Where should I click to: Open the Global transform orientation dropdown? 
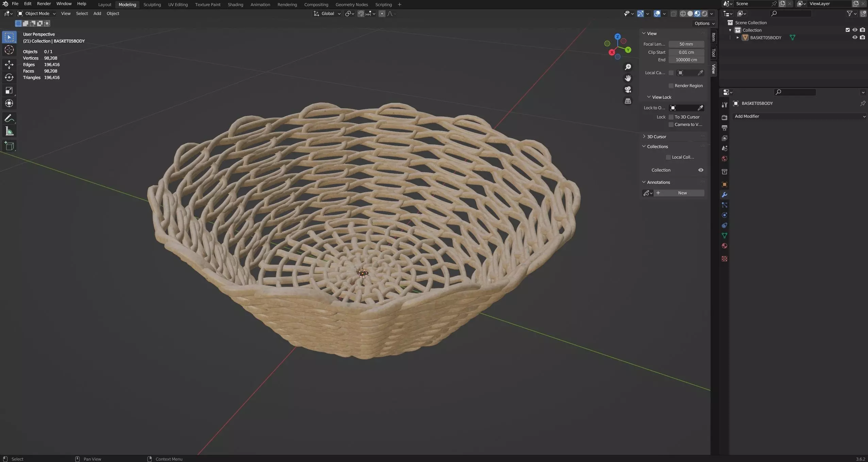coord(327,14)
